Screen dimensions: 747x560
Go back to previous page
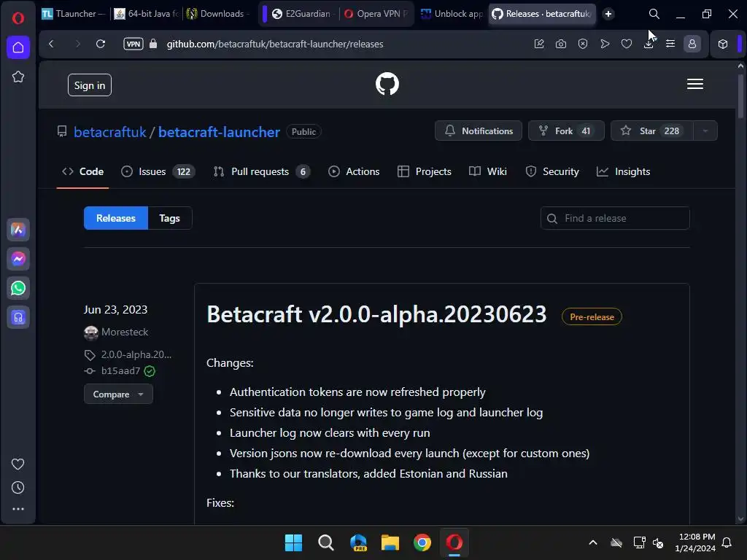click(x=52, y=44)
